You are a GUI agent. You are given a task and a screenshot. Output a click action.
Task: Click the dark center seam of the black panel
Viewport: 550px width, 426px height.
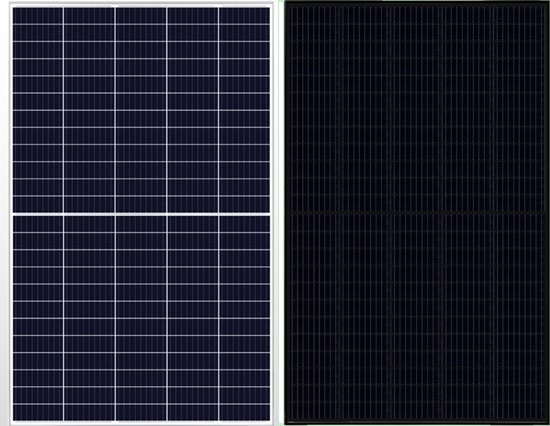pos(417,213)
